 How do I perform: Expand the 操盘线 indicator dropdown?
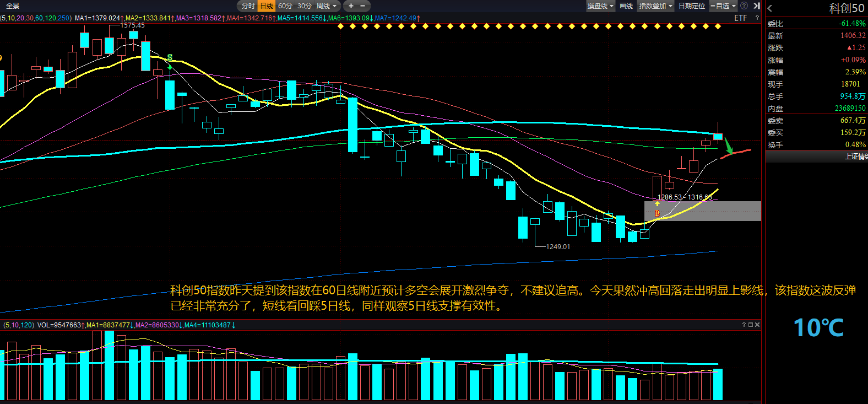coord(600,6)
